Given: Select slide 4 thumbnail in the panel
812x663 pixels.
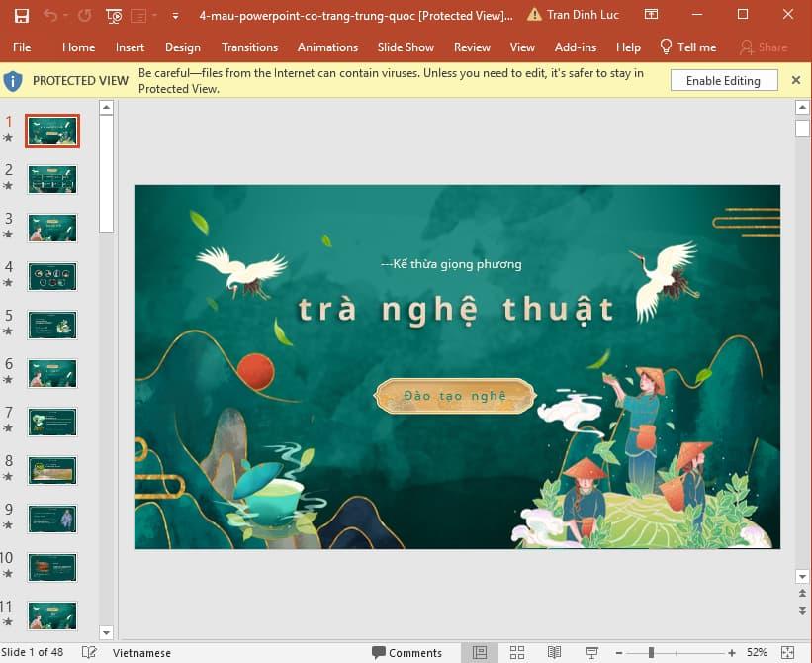Looking at the screenshot, I should [x=51, y=277].
